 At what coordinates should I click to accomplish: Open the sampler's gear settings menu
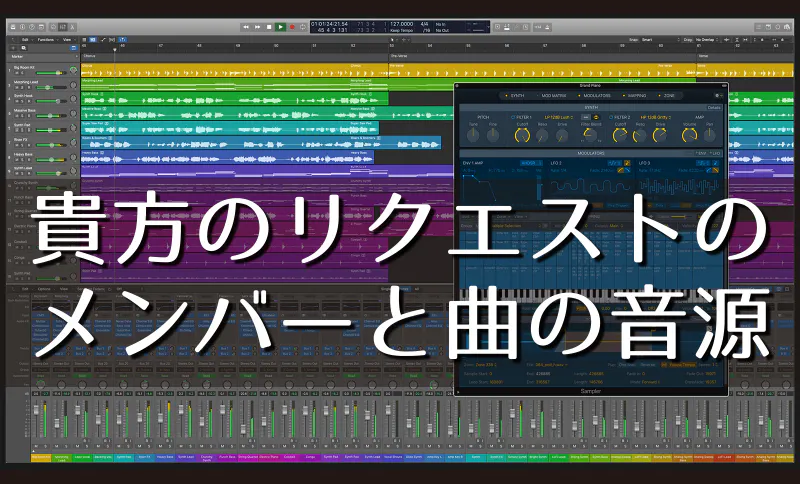coord(717,95)
